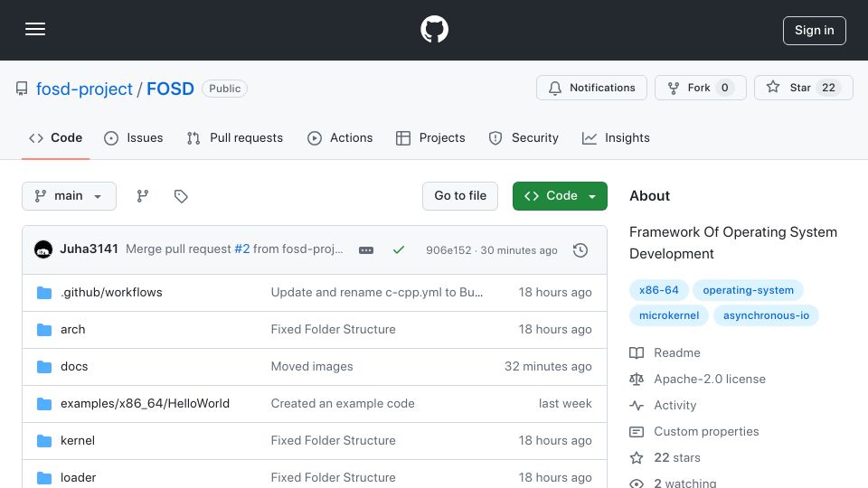Open the fosd-project owner link
The image size is (868, 488).
coord(84,89)
